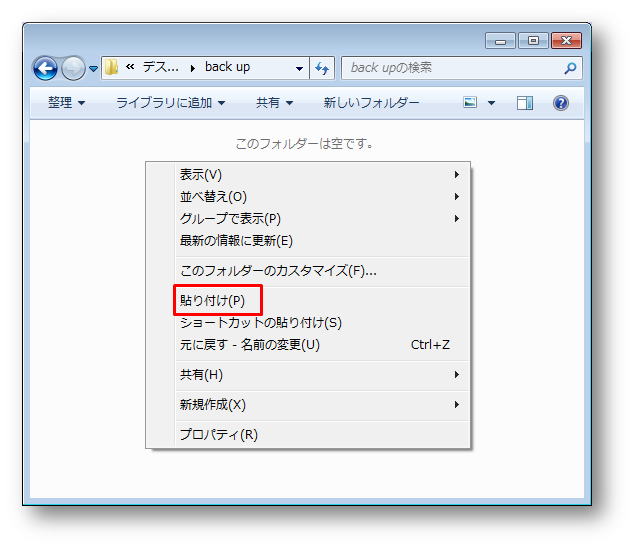Image resolution: width=634 pixels, height=548 pixels.
Task: Click the back up breadcrumb segment
Action: [227, 67]
